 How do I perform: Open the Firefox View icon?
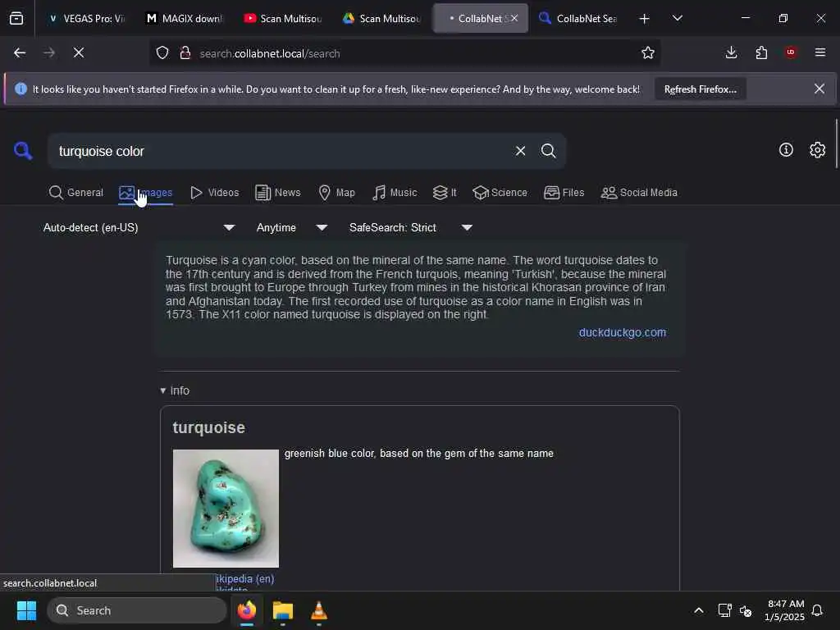(16, 18)
